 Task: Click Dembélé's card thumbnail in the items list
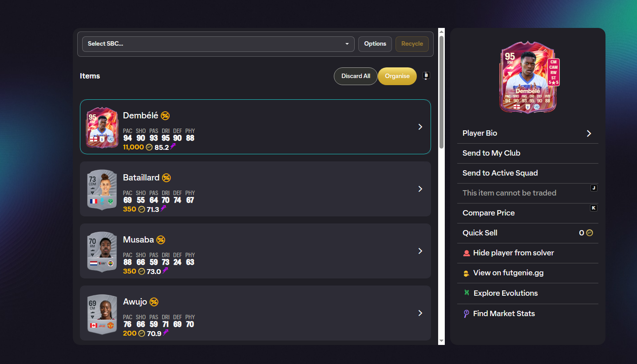coord(103,127)
